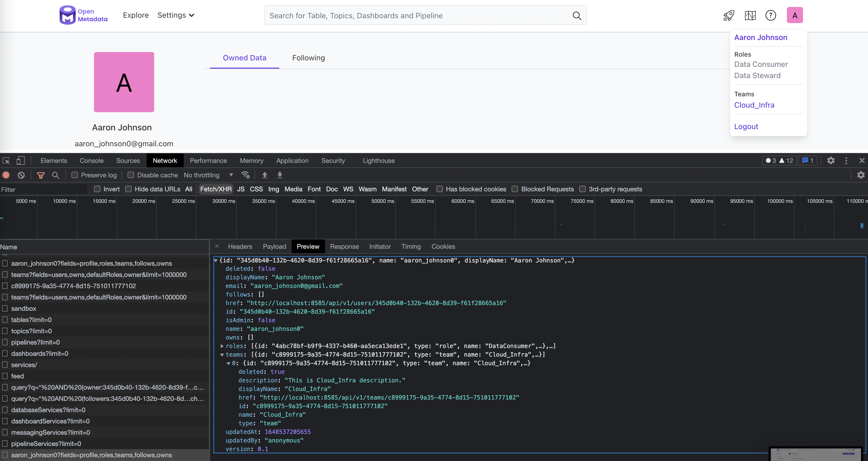This screenshot has height=461, width=868.
Task: Click the search magnifier icon
Action: click(x=577, y=16)
